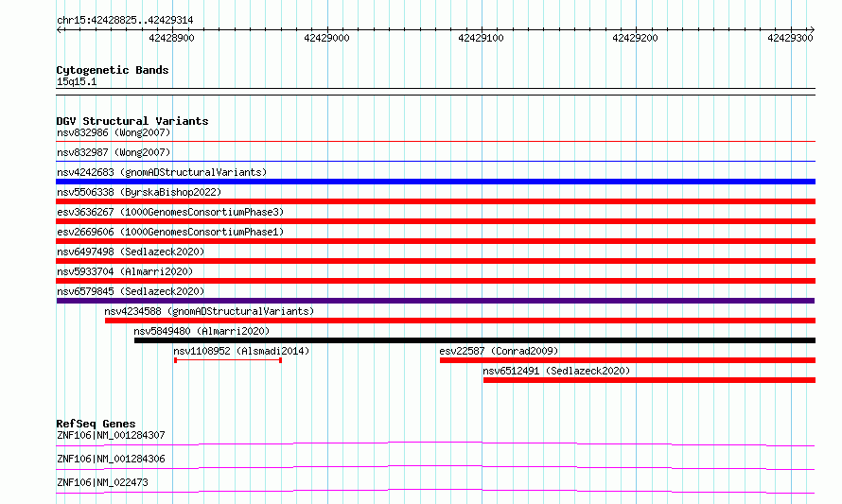This screenshot has width=842, height=504.
Task: Click the nsv6579845 (Sedlazeck2020) label
Action: tap(131, 291)
